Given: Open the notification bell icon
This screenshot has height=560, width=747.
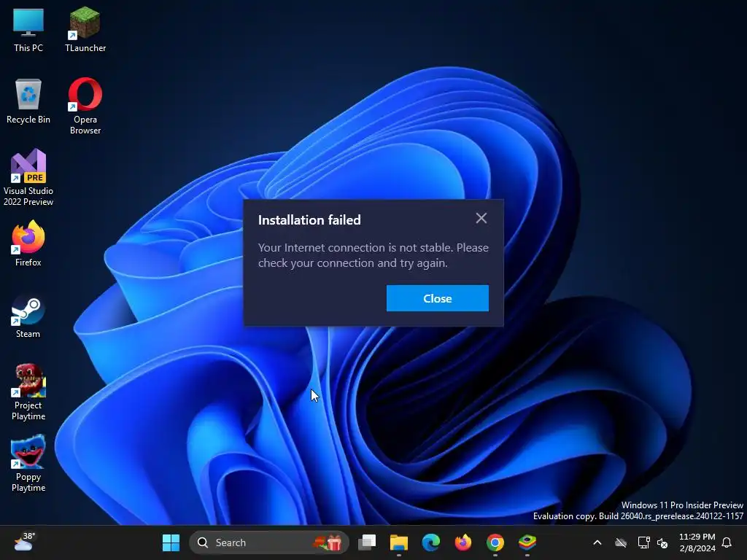Looking at the screenshot, I should (x=727, y=542).
